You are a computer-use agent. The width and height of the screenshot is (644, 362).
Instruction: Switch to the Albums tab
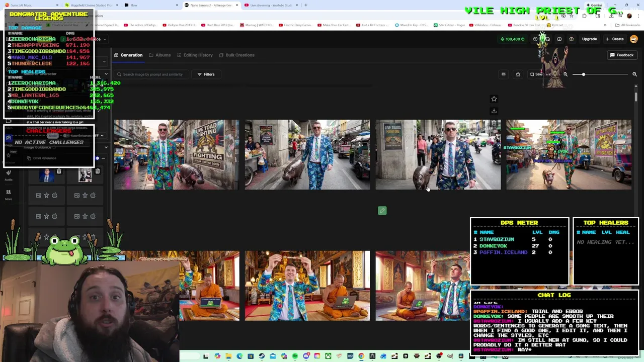click(x=159, y=55)
